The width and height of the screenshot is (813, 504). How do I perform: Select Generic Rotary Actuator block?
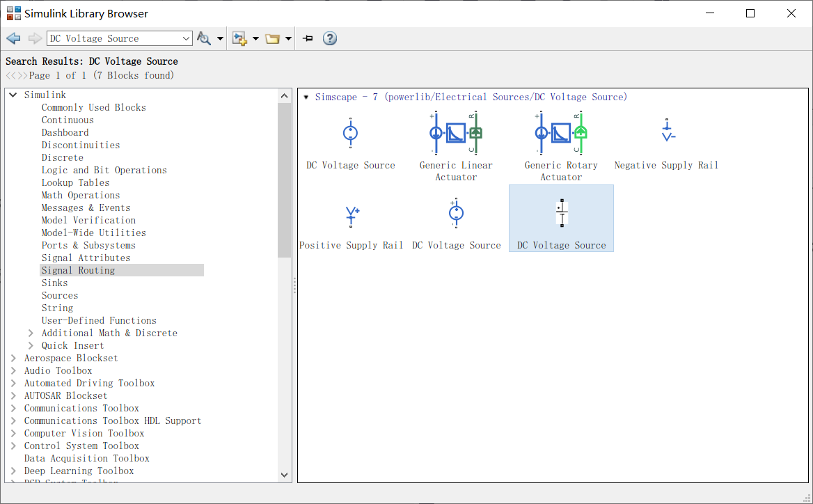pos(561,133)
